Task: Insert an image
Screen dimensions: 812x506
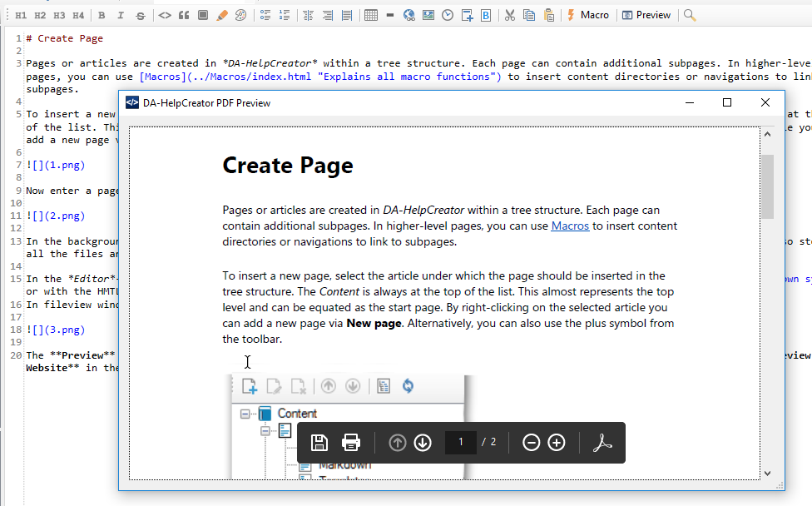Action: (x=428, y=16)
